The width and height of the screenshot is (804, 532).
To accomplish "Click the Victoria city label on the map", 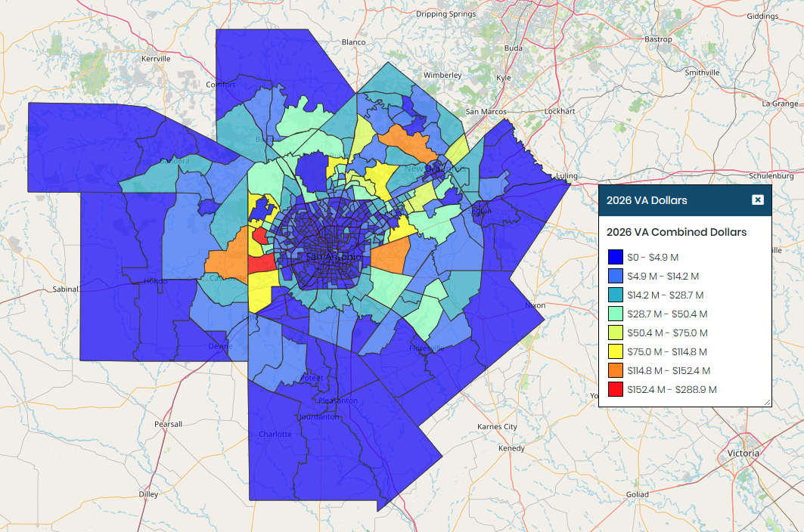I will pyautogui.click(x=743, y=453).
